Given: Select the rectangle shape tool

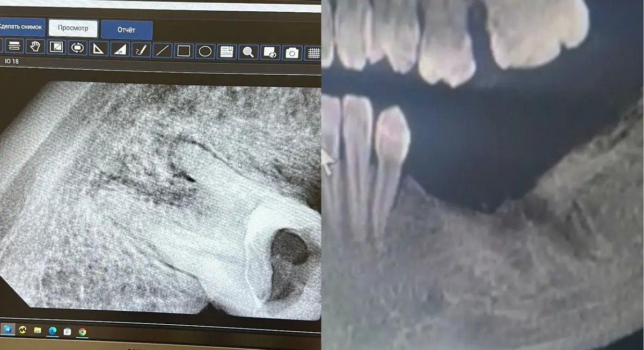Looking at the screenshot, I should click(x=184, y=51).
